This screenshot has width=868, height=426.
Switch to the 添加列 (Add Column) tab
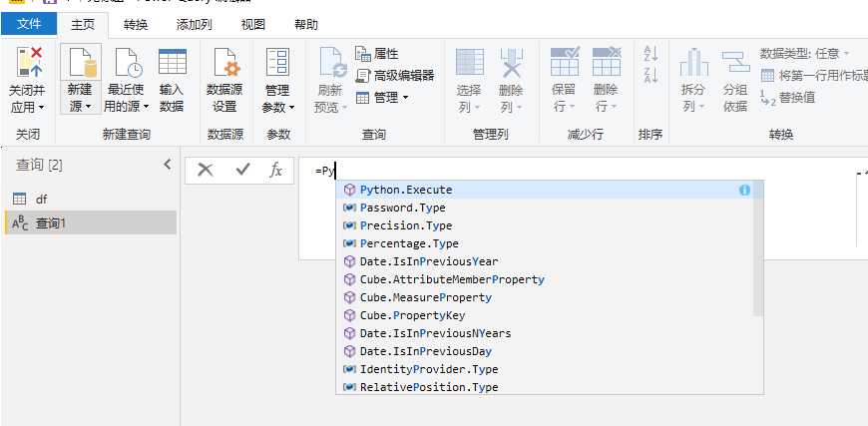194,24
